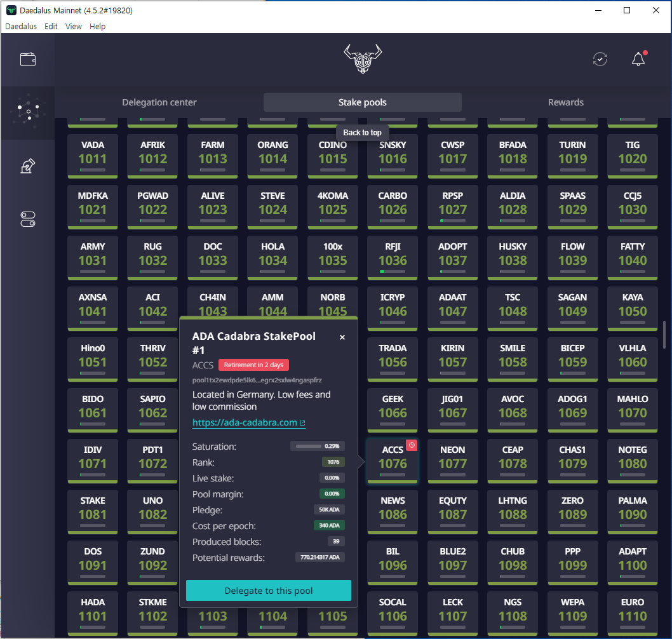Select the AXNSA 1041 pool tile
672x639 pixels.
click(93, 309)
